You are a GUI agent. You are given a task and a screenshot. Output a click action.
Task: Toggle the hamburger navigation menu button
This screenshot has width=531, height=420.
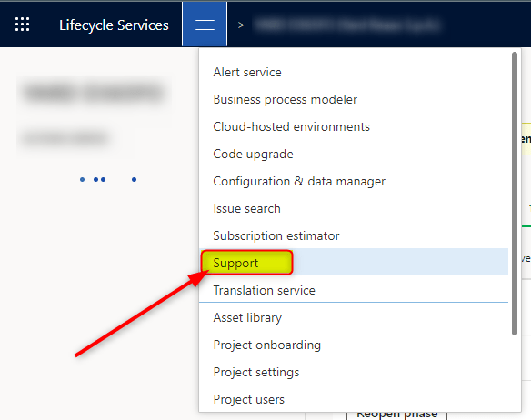pos(205,24)
